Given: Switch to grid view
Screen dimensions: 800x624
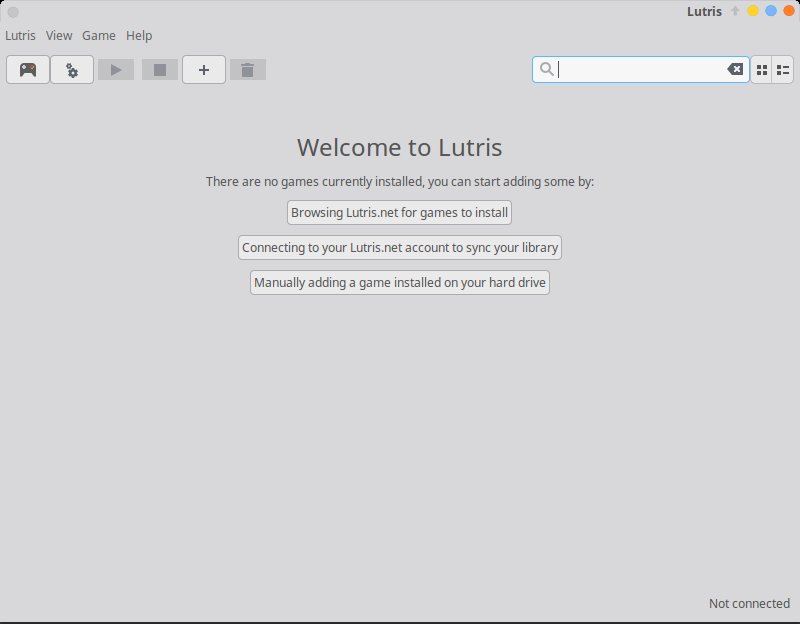Looking at the screenshot, I should [762, 69].
